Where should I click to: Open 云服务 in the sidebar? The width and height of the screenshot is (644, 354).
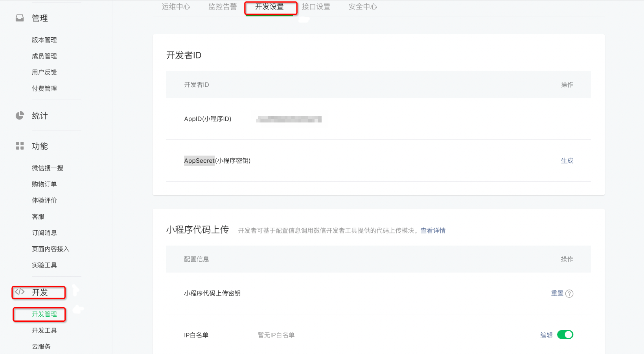(41, 347)
